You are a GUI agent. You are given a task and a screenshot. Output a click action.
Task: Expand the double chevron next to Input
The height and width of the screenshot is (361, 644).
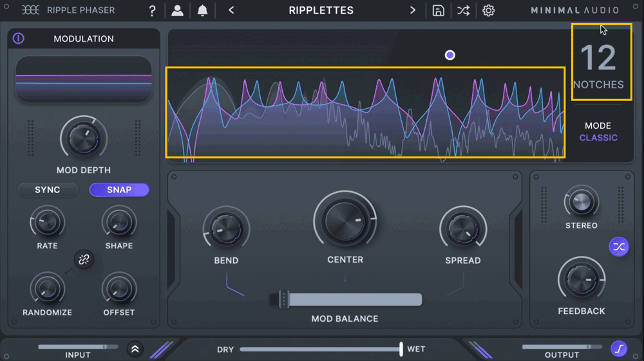(x=135, y=349)
